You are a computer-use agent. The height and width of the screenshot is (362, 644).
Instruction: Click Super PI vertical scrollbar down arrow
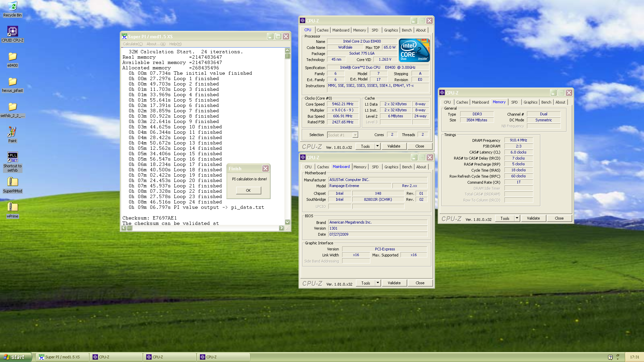pyautogui.click(x=287, y=222)
